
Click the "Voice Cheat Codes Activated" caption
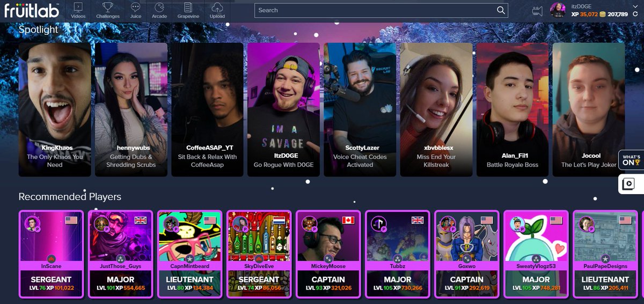tap(360, 161)
